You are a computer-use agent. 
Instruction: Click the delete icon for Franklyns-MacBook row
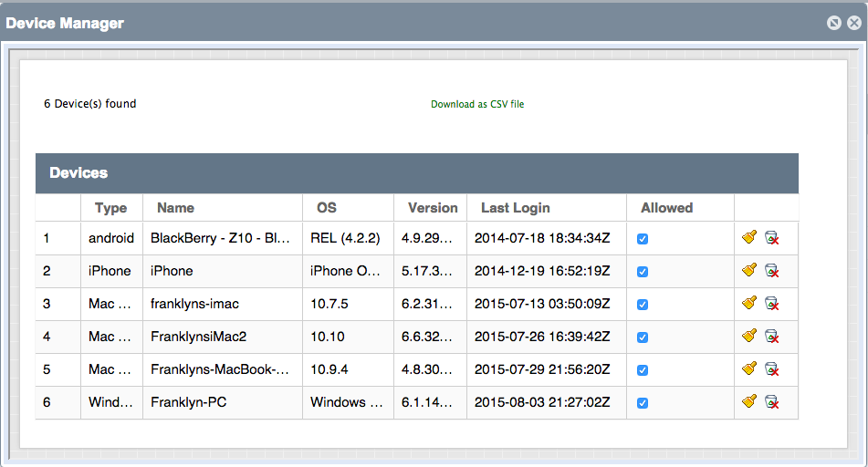click(x=771, y=369)
